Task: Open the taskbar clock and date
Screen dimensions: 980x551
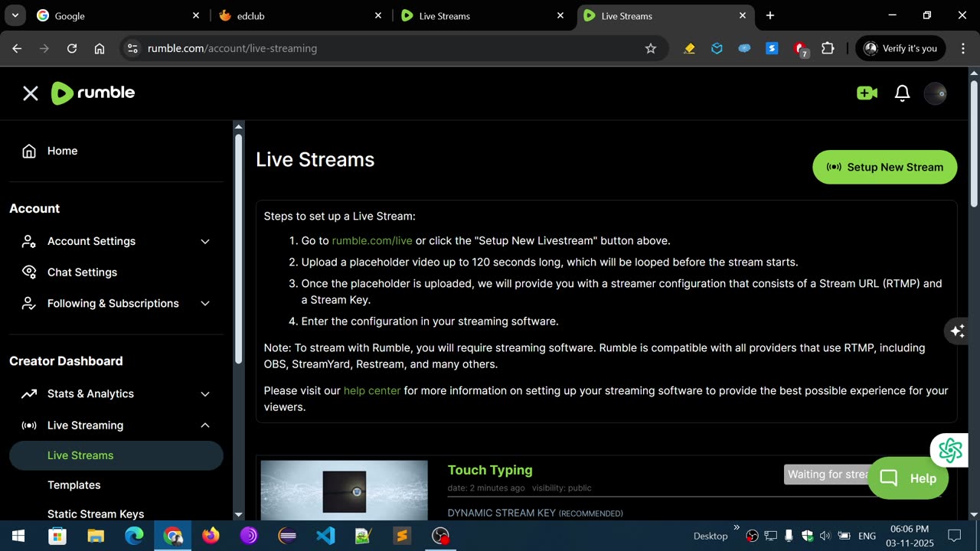Action: click(910, 536)
